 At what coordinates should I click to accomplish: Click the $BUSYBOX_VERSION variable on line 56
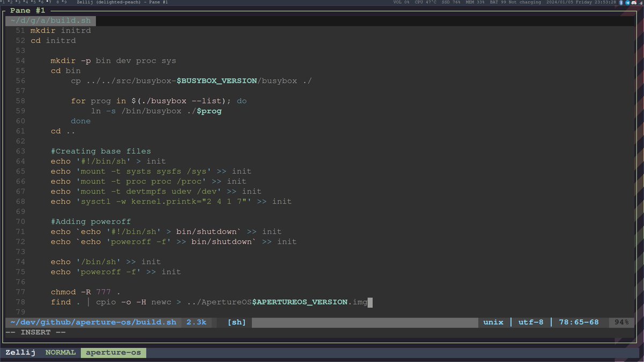217,81
